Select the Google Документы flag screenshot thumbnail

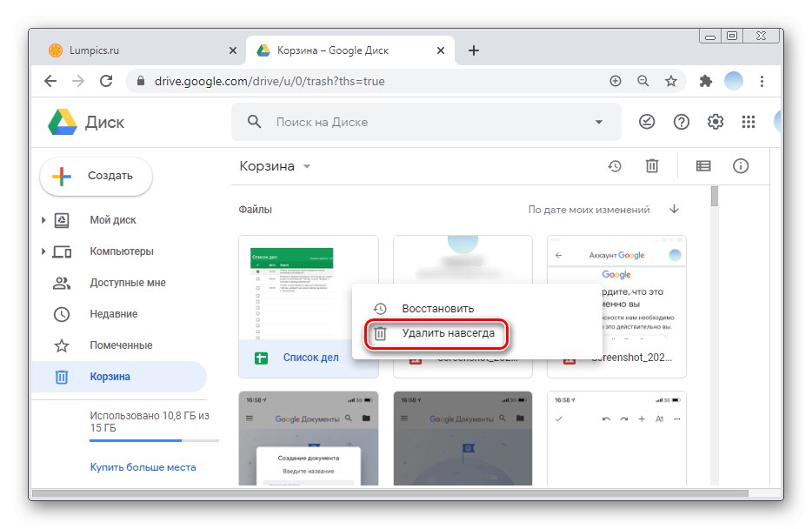pos(463,439)
